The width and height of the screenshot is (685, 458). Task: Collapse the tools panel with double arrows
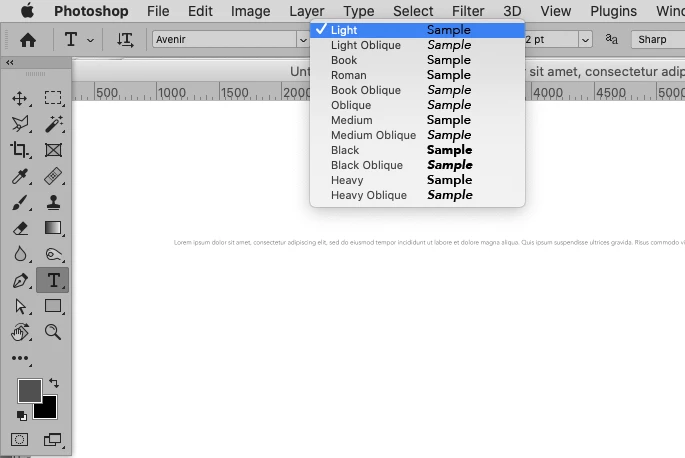(x=10, y=63)
